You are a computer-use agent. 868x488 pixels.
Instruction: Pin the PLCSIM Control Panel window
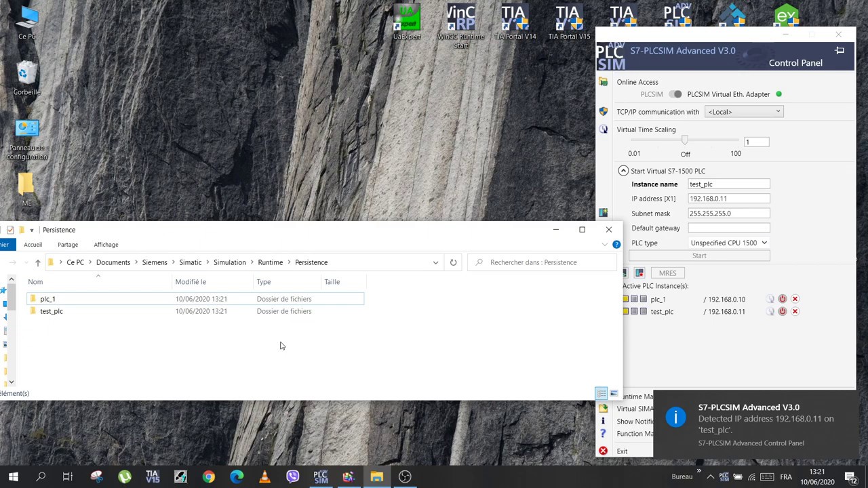[x=840, y=50]
